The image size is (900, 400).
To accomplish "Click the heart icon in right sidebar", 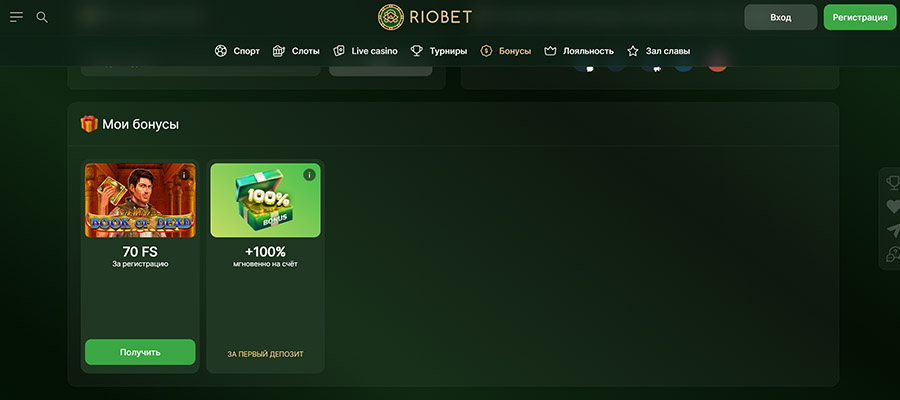I will [x=893, y=207].
